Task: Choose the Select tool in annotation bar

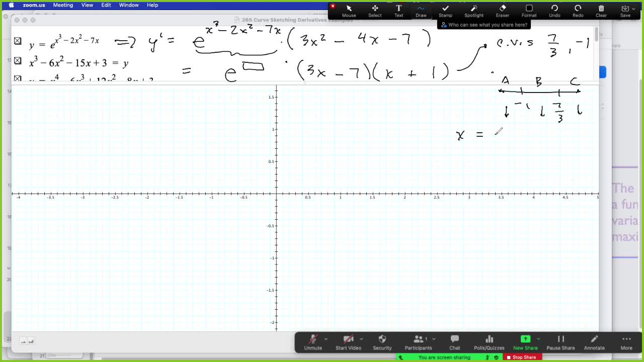Action: (x=375, y=11)
